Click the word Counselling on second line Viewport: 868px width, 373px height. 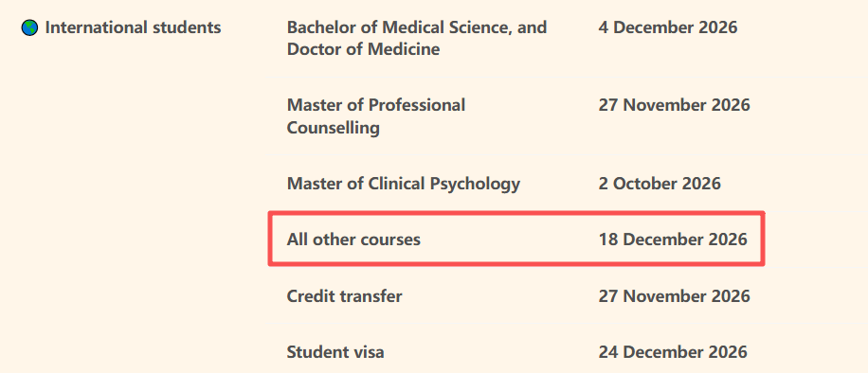[334, 129]
